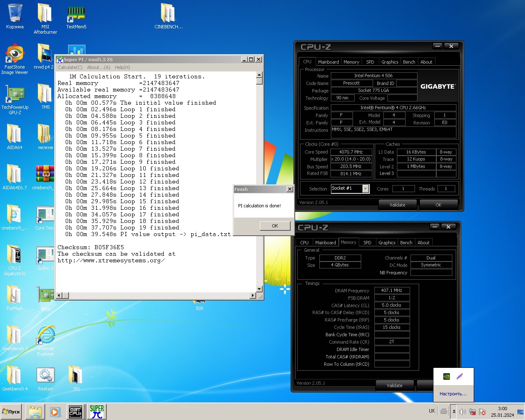The height and width of the screenshot is (420, 525).
Task: Close the Finish dialog with X
Action: 290,189
